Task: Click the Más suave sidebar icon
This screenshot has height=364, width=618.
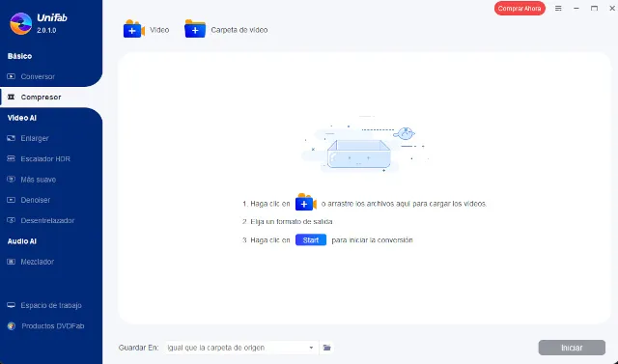Action: click(11, 180)
